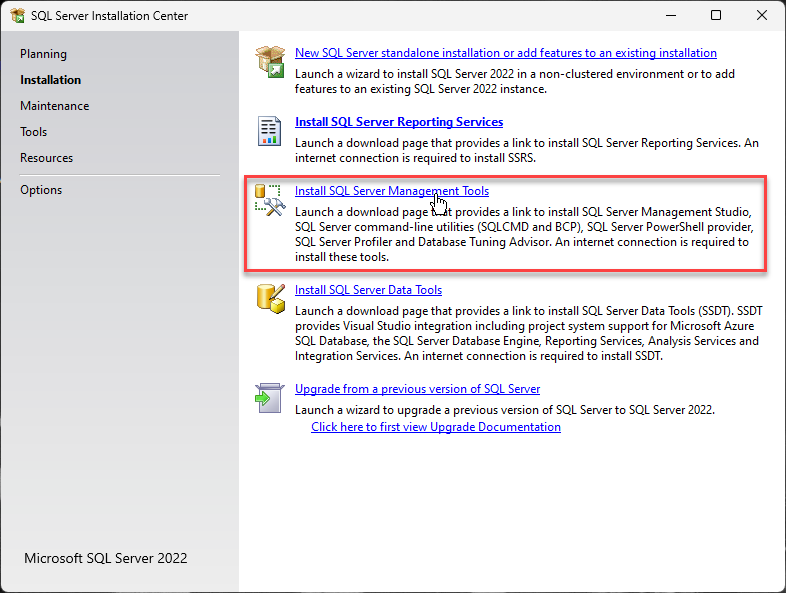Click the Reporting Services chart document icon
Viewport: 786px width, 593px height.
[x=270, y=131]
